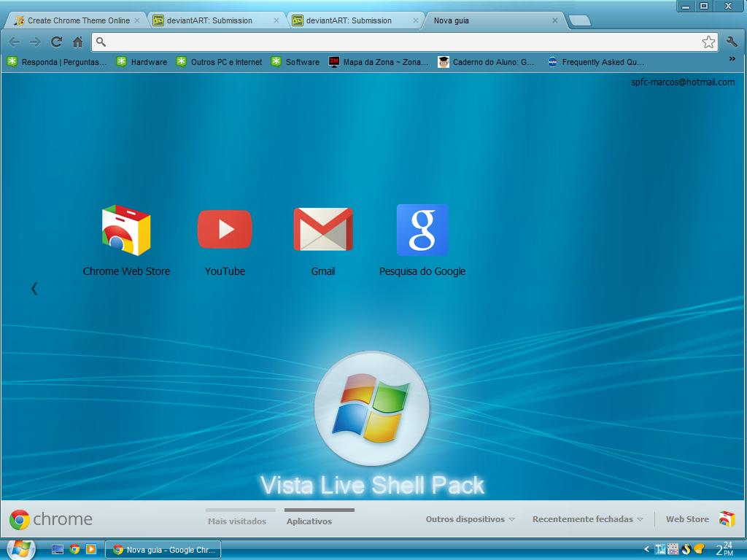Reload the current page
The height and width of the screenshot is (560, 747).
[x=57, y=42]
